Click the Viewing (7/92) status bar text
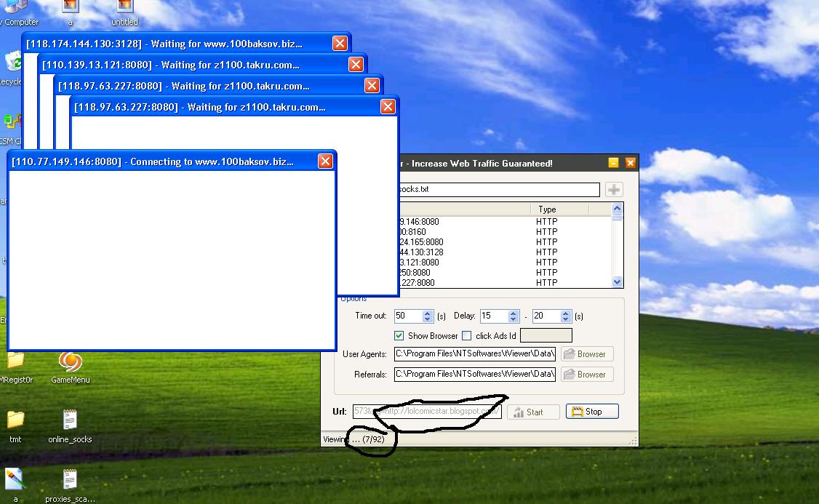Viewport: 819px width, 504px height. click(353, 439)
